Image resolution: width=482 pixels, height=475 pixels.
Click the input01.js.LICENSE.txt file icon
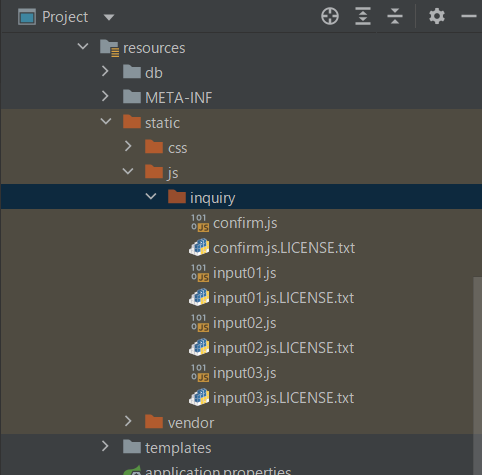[199, 298]
